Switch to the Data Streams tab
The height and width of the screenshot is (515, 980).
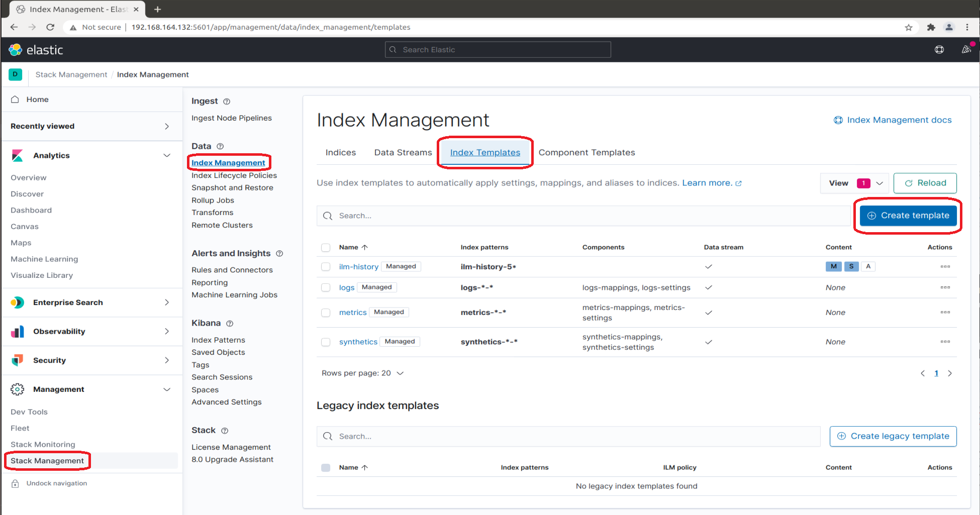pyautogui.click(x=403, y=153)
